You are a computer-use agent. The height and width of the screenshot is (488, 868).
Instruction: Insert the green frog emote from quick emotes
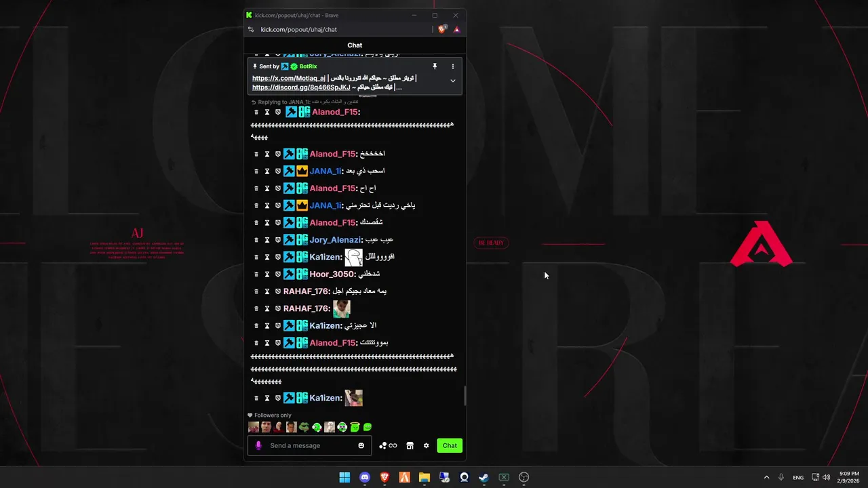[x=304, y=427]
